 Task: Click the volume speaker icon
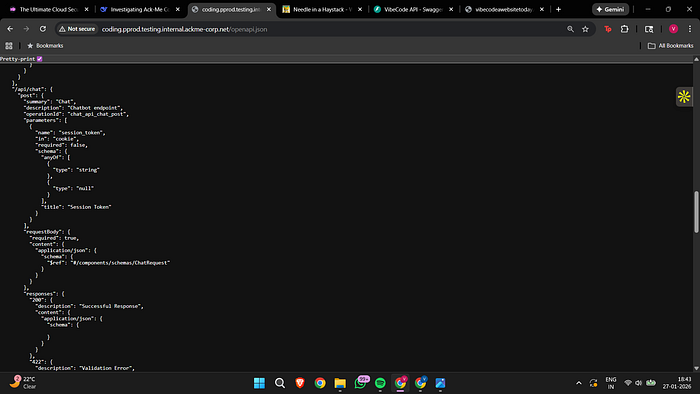click(638, 383)
